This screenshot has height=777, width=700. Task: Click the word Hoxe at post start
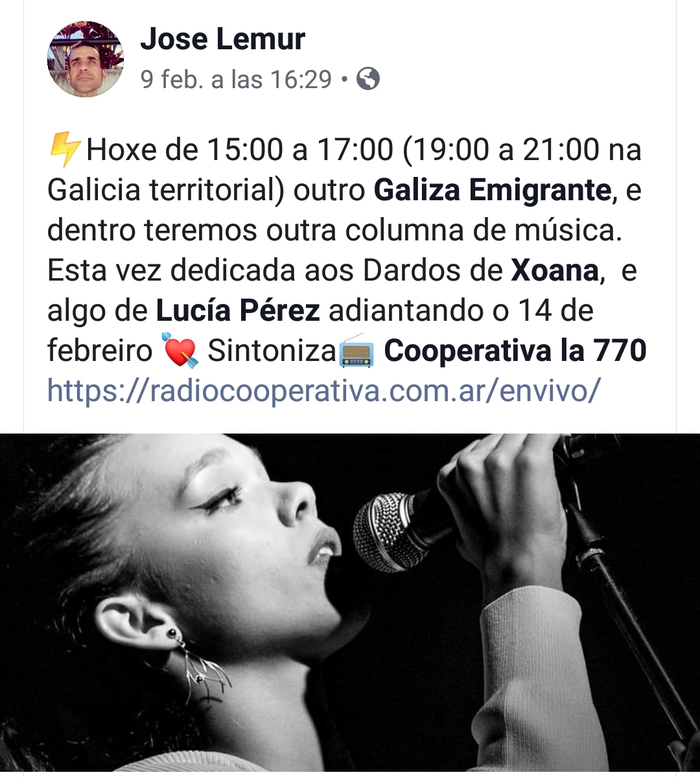click(x=121, y=150)
